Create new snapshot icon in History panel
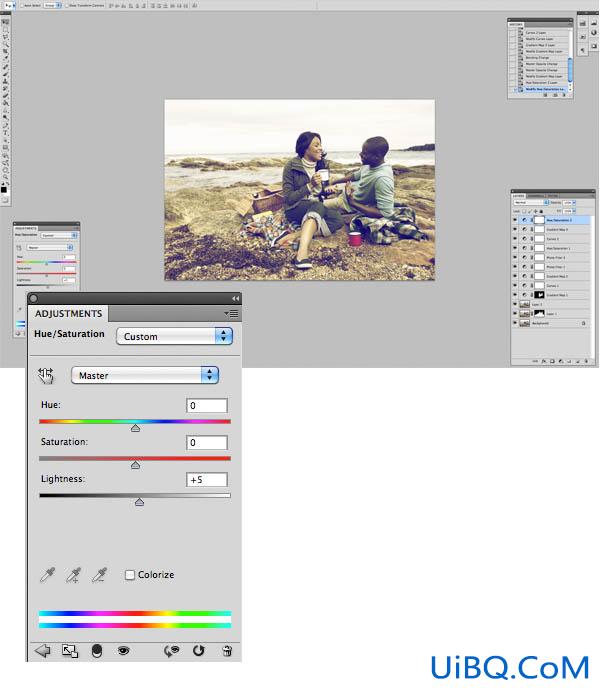Screen dimensions: 600x692 pyautogui.click(x=555, y=95)
